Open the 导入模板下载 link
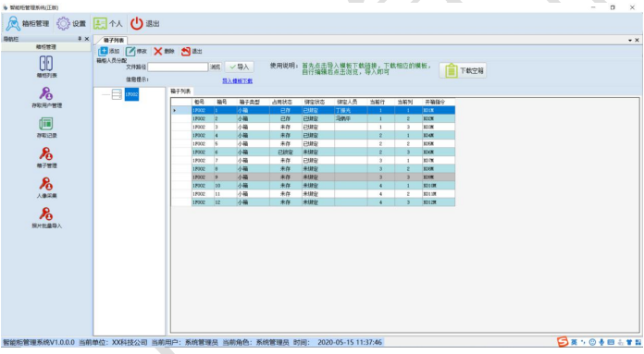This screenshot has width=644, height=354. (x=238, y=81)
